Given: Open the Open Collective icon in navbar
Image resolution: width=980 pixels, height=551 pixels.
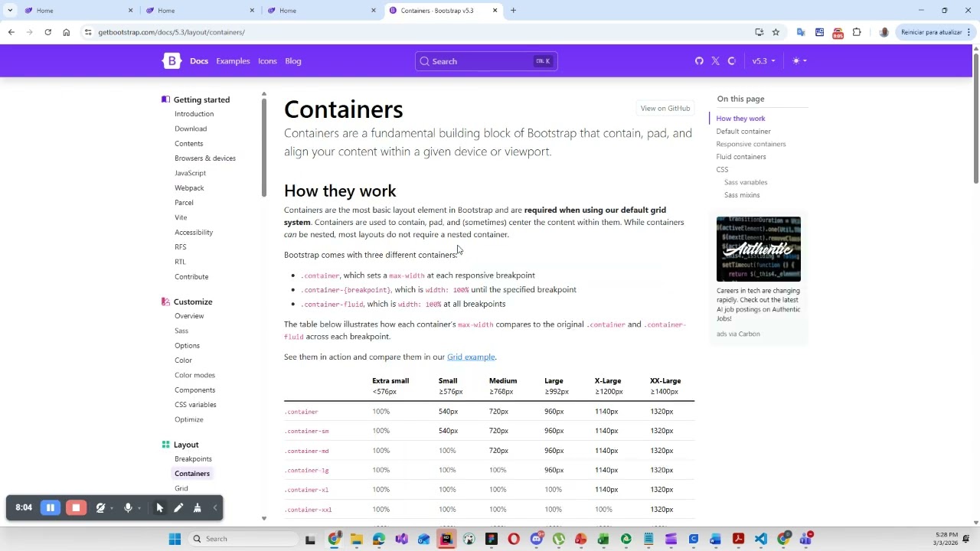Looking at the screenshot, I should tap(732, 61).
